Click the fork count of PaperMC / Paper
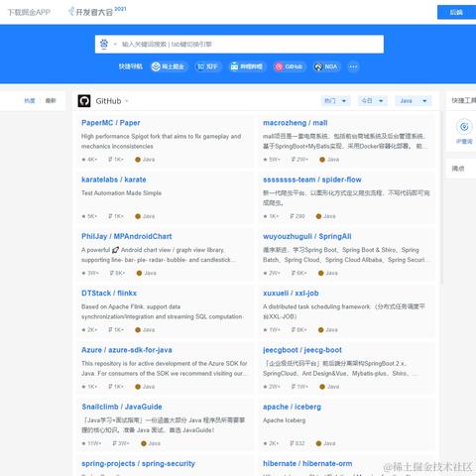This screenshot has height=476, width=476. coord(116,160)
